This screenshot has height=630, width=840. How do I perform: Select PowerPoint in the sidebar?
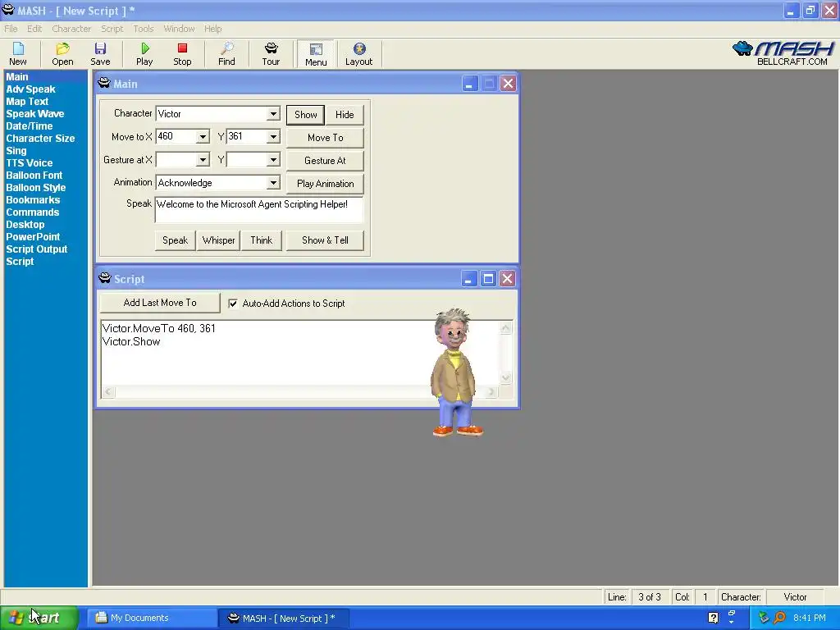(33, 237)
